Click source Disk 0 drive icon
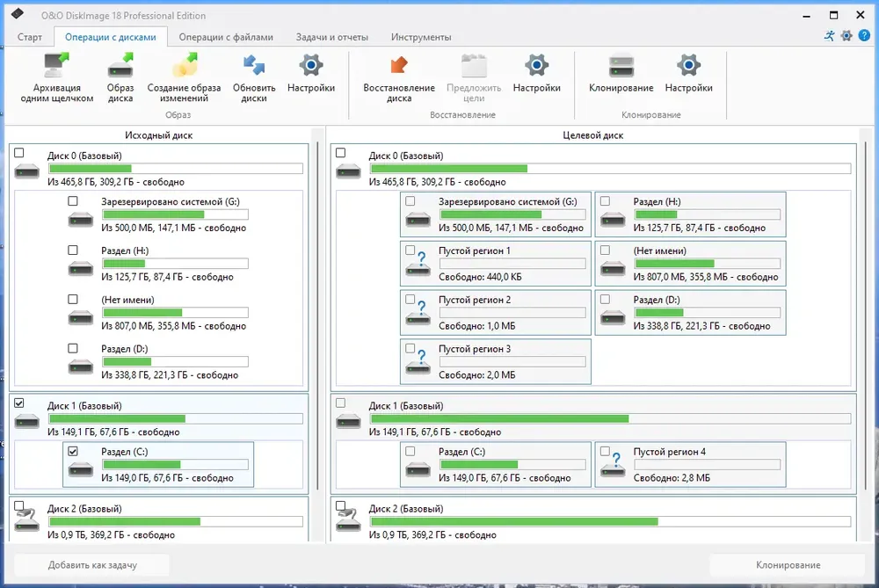879x588 pixels. (27, 171)
